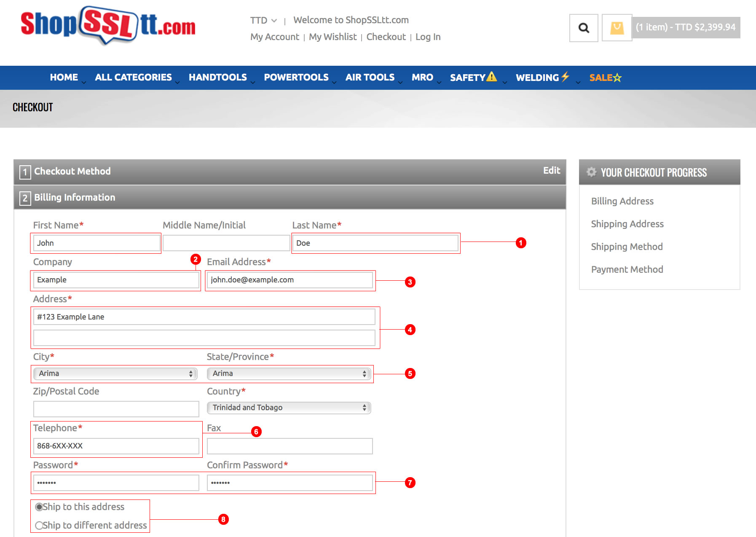Click the checkout progress gear icon
This screenshot has height=537, width=756.
coord(591,172)
